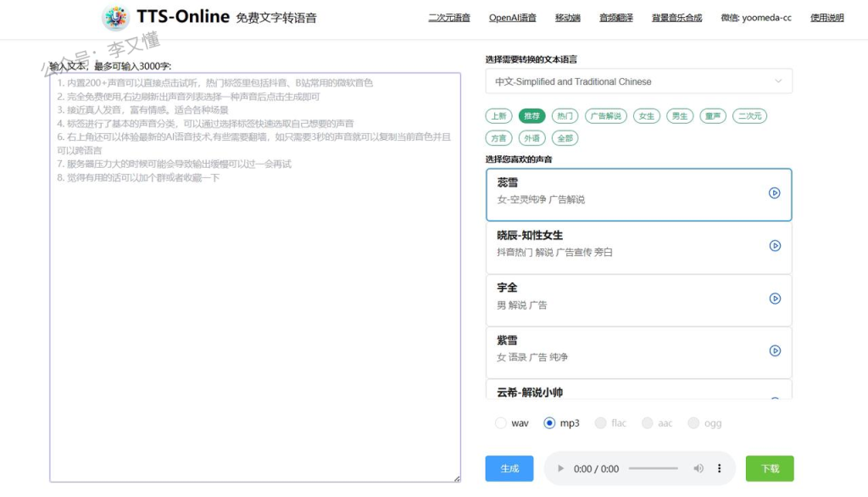Viewport: 868px width, 497px height.
Task: Click the green 下载 button
Action: click(769, 469)
